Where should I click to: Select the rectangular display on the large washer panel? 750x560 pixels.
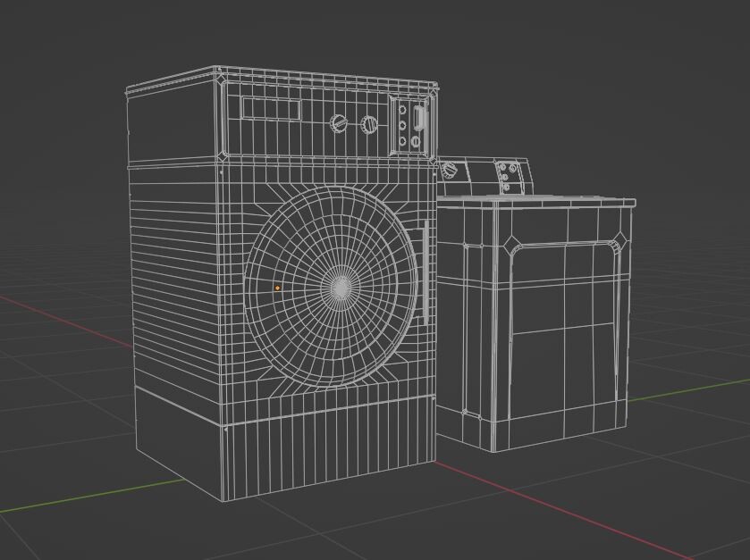coord(271,110)
